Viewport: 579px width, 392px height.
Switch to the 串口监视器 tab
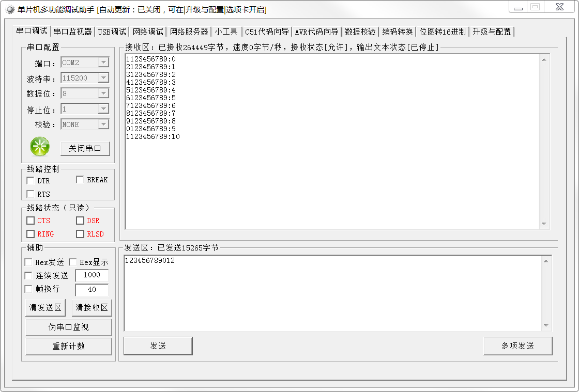pyautogui.click(x=72, y=32)
